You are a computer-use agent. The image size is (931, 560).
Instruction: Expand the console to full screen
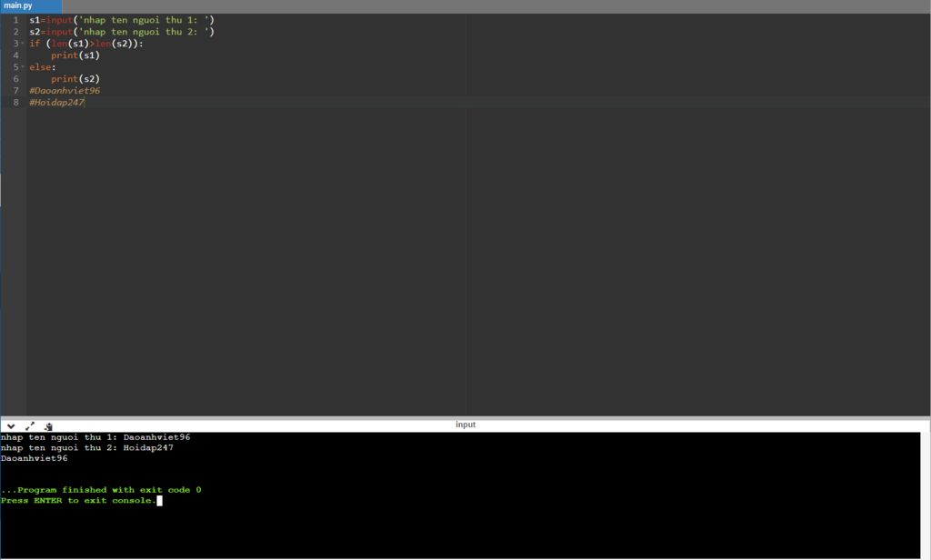click(30, 426)
